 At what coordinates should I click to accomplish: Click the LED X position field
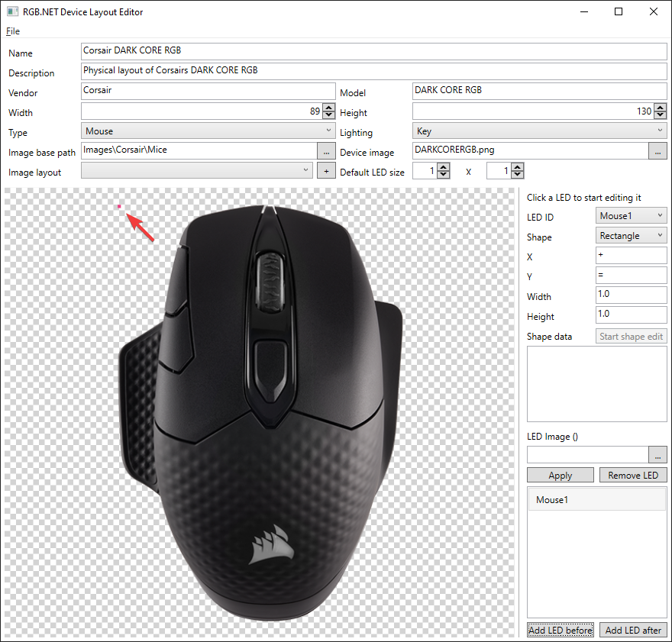(632, 255)
